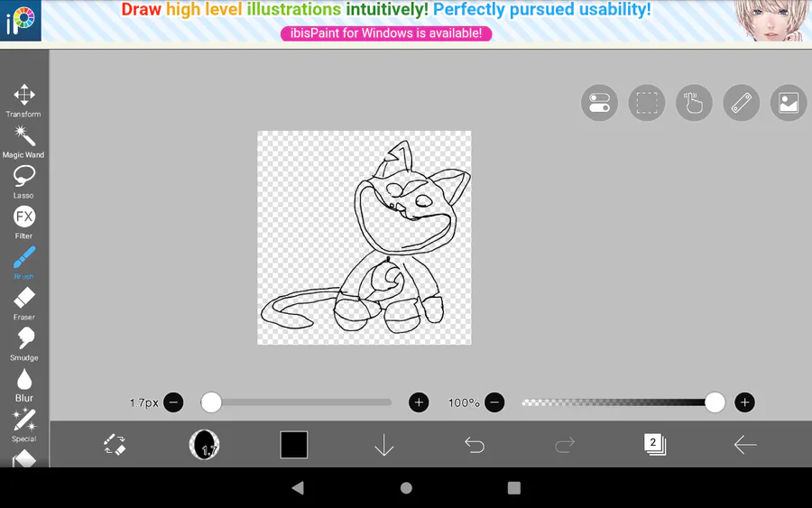The height and width of the screenshot is (508, 812).
Task: Click the brush thickness slider handle
Action: pos(211,402)
